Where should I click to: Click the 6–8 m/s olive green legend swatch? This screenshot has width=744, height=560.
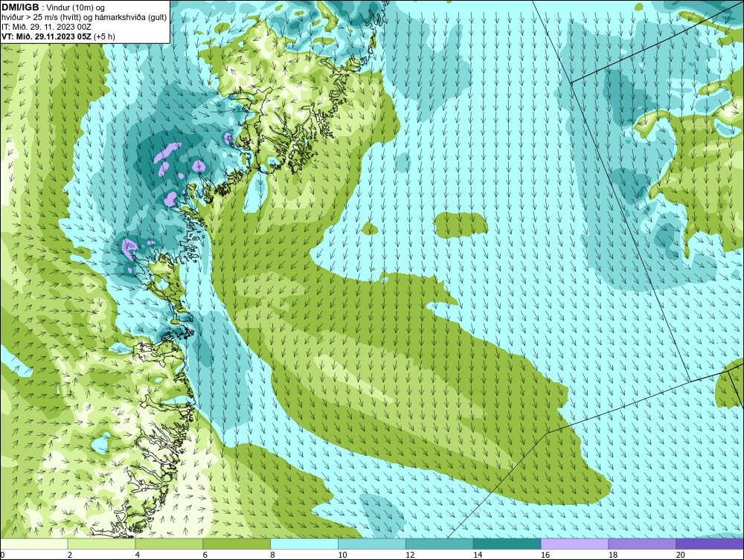coord(237,544)
